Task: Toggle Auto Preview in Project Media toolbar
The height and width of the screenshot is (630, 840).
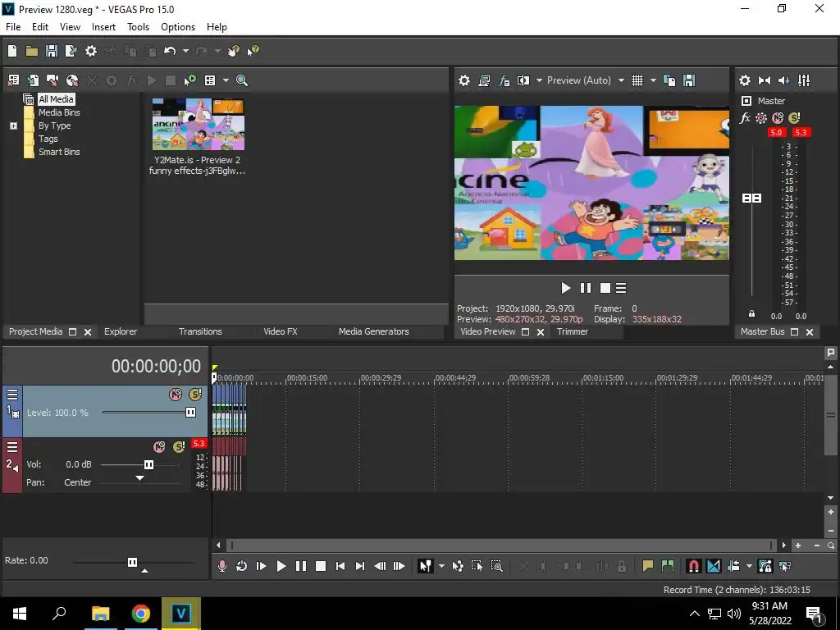Action: tap(190, 80)
